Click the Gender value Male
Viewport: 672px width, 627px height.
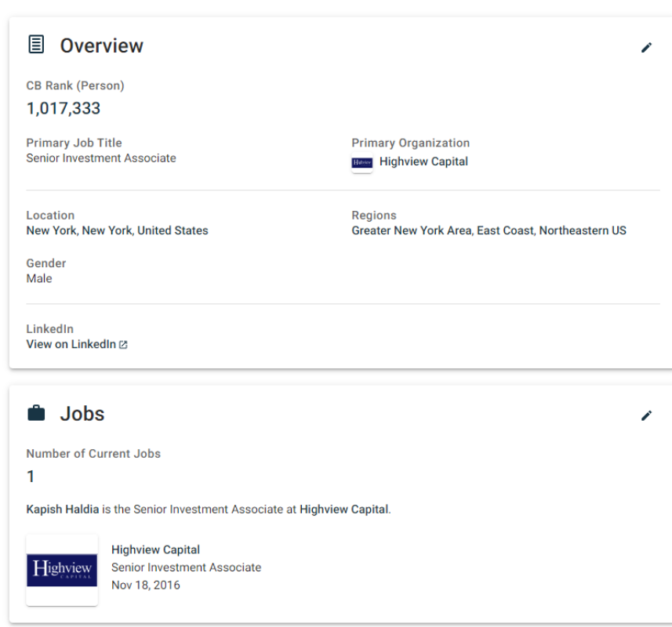(39, 278)
